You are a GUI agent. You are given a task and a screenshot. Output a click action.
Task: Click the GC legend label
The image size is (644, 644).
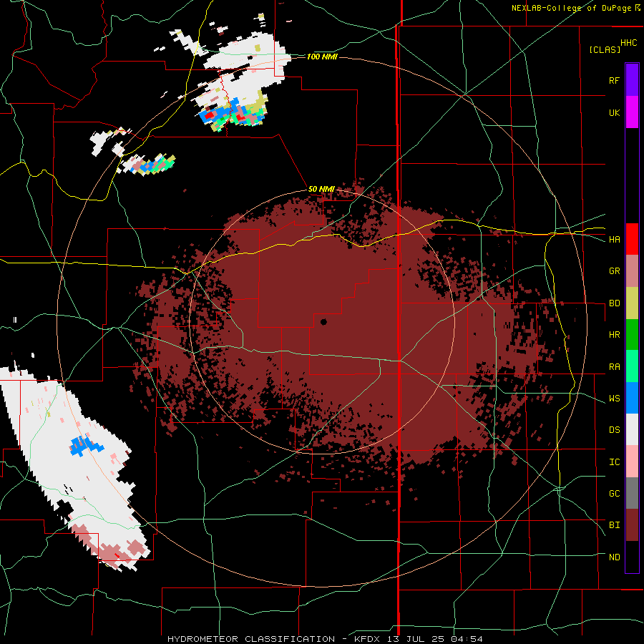pyautogui.click(x=614, y=494)
